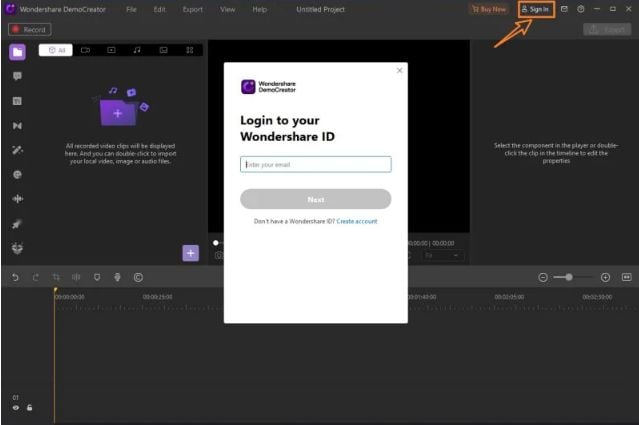
Task: Click the 'Login to your Wondershare ID' heading
Action: [x=287, y=128]
